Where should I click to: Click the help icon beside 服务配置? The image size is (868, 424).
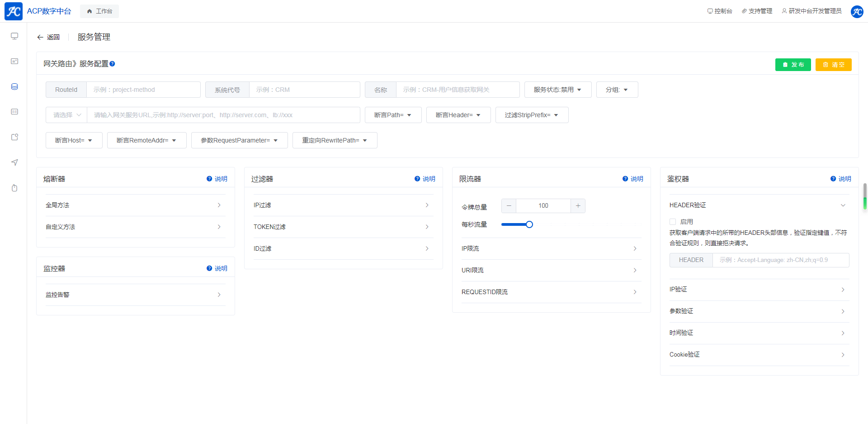[112, 64]
